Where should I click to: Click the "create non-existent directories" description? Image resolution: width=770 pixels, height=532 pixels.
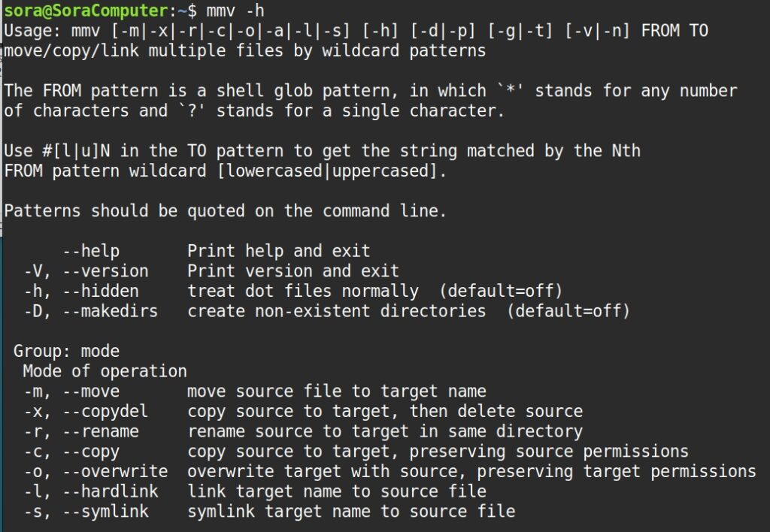337,311
